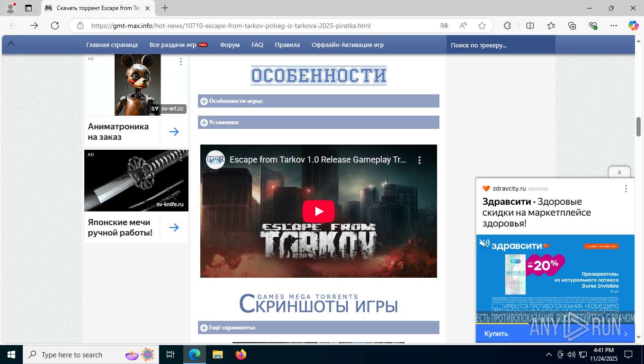Click the taskbar search box
The width and height of the screenshot is (644, 364).
(x=90, y=355)
